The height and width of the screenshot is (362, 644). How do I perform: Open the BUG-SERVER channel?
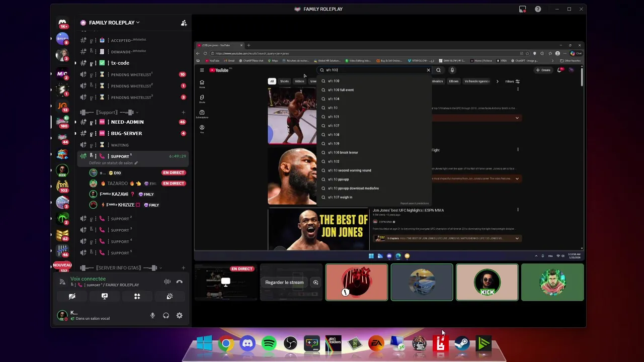pyautogui.click(x=133, y=133)
